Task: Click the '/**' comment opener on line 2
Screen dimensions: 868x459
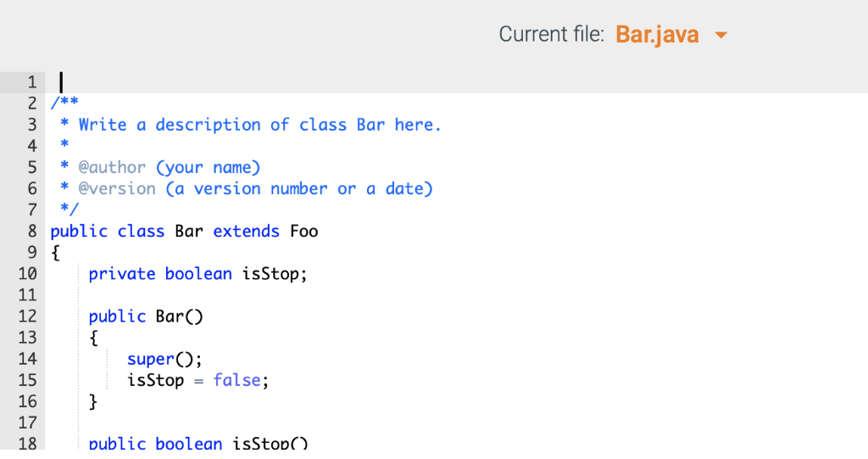Action: (x=64, y=103)
